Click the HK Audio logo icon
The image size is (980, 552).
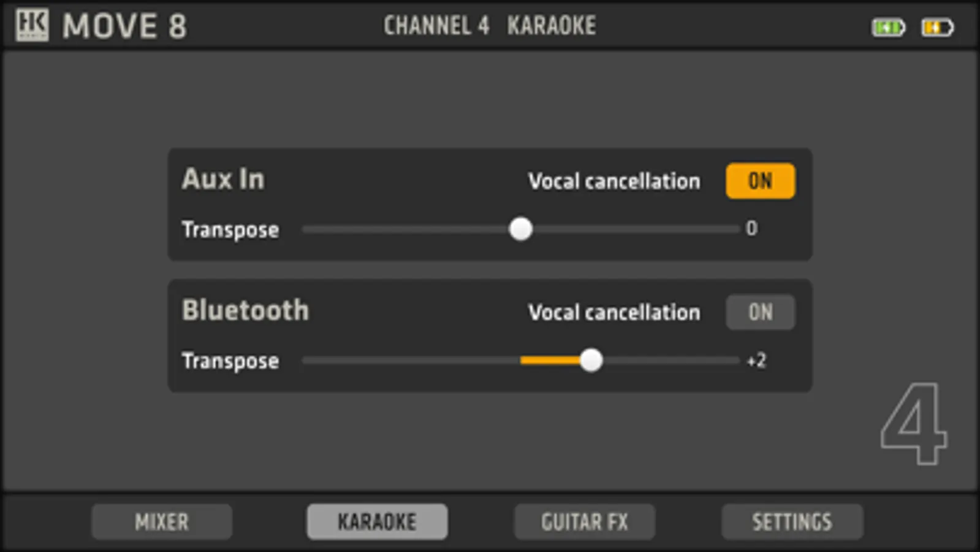(32, 25)
